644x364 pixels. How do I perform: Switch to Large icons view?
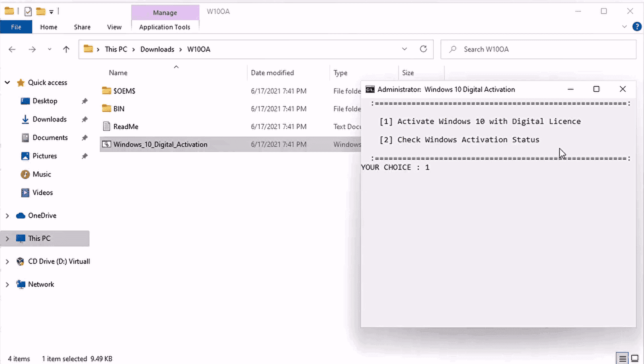point(635,358)
